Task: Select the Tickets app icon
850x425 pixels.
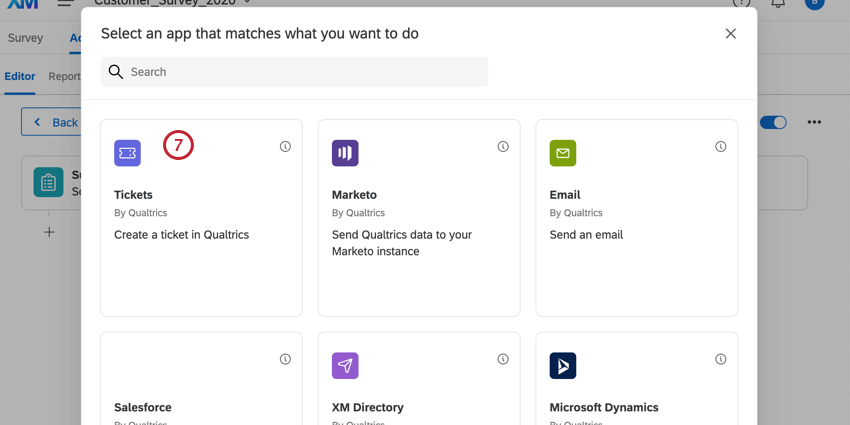Action: click(127, 153)
